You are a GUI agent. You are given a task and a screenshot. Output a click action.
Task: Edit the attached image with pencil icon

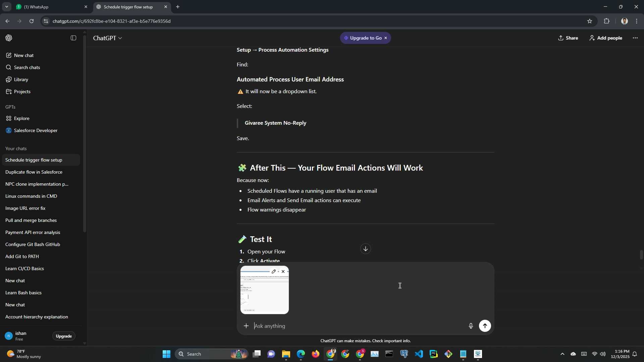pos(274,271)
